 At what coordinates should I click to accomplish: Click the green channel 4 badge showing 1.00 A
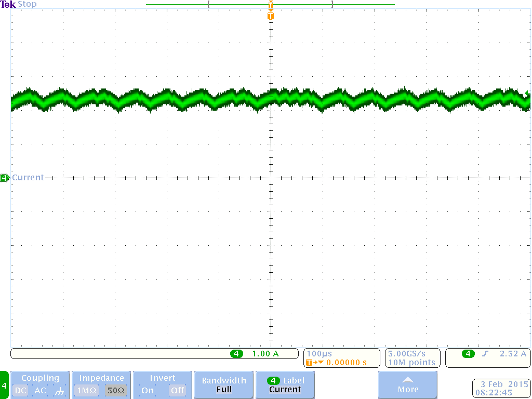coord(237,353)
